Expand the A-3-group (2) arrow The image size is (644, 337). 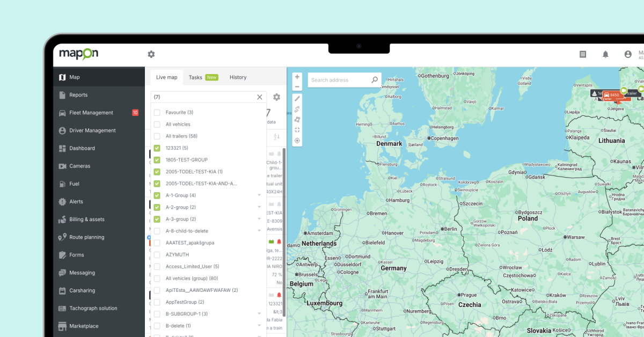pyautogui.click(x=259, y=219)
